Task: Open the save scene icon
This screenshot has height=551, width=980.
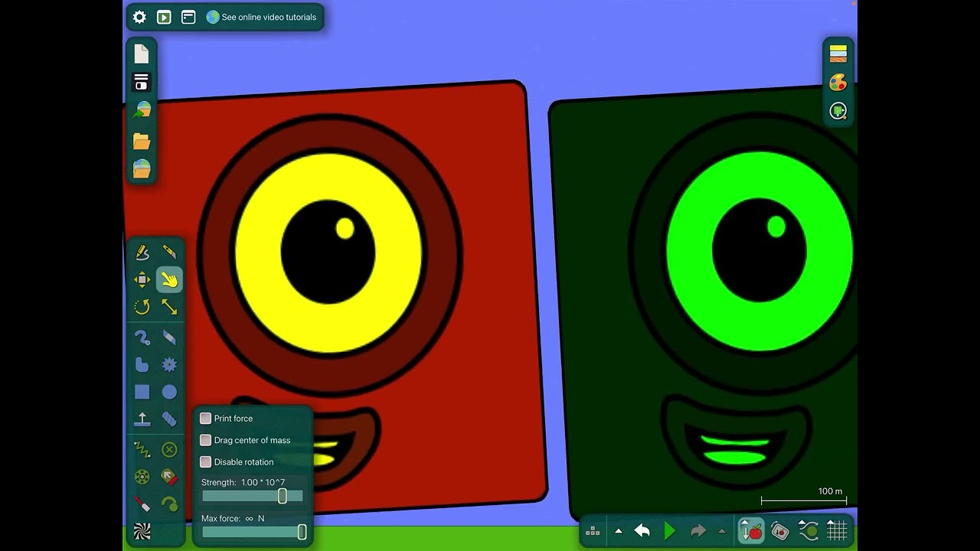Action: click(142, 82)
